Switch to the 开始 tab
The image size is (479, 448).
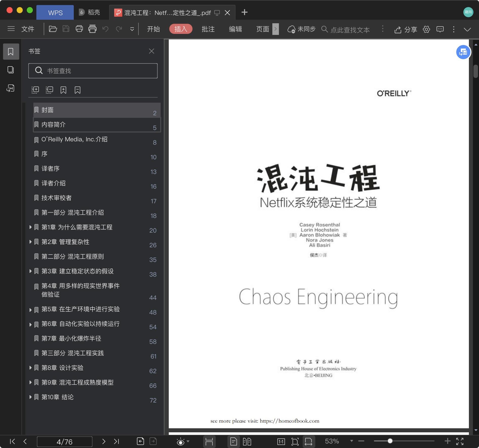153,29
